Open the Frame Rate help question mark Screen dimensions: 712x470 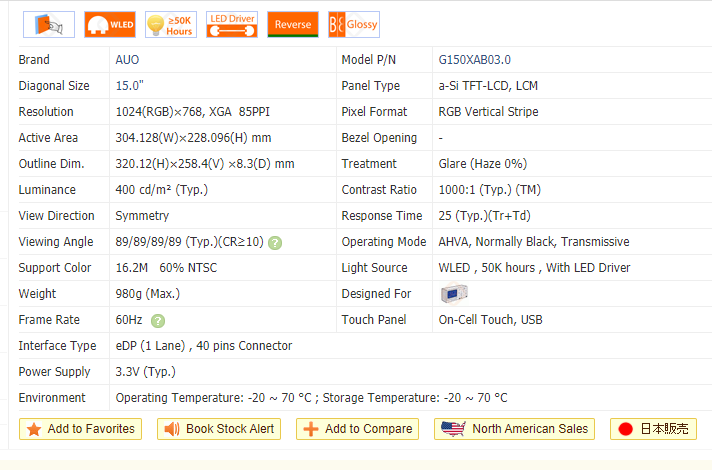[x=158, y=321]
